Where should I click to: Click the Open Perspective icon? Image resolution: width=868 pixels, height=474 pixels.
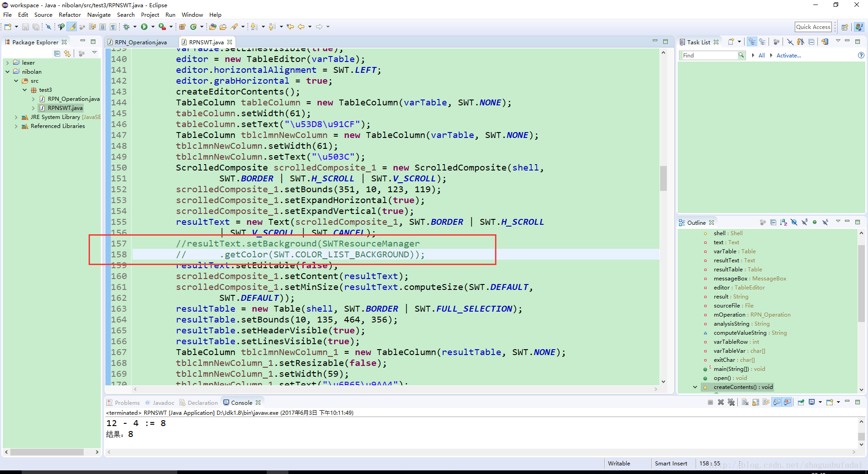[x=844, y=27]
